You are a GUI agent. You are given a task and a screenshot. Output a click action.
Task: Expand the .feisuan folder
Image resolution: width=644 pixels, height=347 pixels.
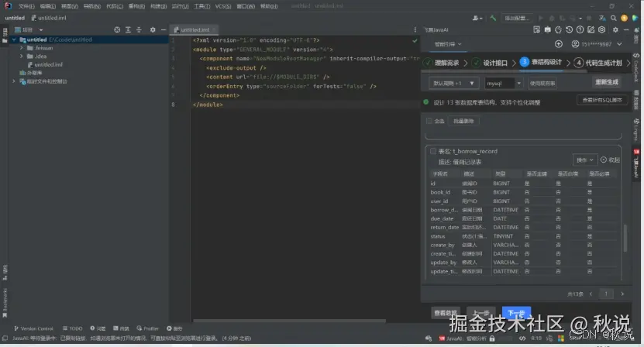point(22,48)
